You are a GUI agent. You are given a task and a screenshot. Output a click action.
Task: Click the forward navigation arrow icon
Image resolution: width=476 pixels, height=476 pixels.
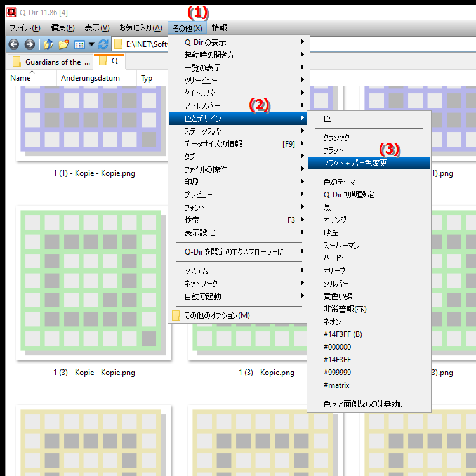click(29, 44)
